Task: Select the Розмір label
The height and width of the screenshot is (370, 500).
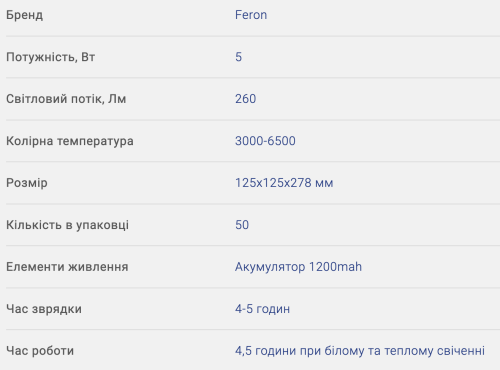Action: [x=27, y=183]
